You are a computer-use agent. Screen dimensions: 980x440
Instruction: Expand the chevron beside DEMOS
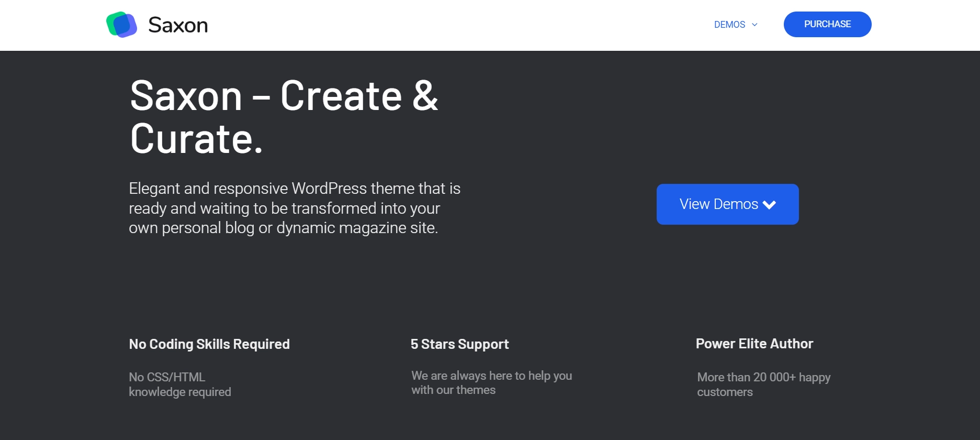754,25
